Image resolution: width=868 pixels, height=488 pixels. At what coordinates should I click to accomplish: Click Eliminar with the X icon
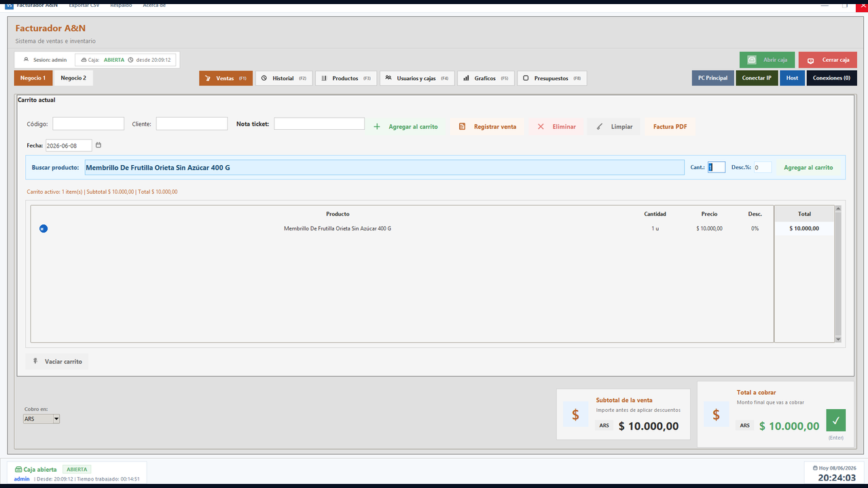556,126
